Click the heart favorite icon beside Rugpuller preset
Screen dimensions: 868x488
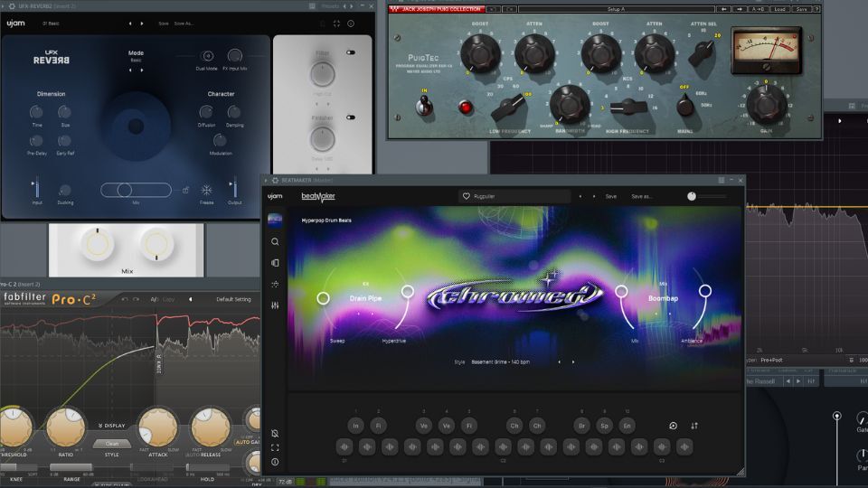click(467, 196)
